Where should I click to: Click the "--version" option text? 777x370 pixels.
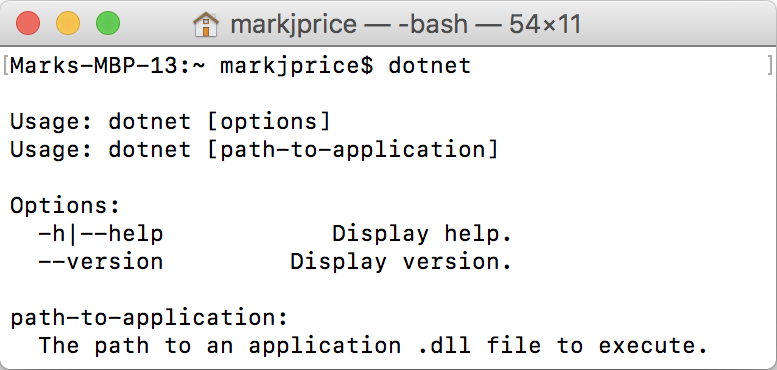tap(101, 262)
